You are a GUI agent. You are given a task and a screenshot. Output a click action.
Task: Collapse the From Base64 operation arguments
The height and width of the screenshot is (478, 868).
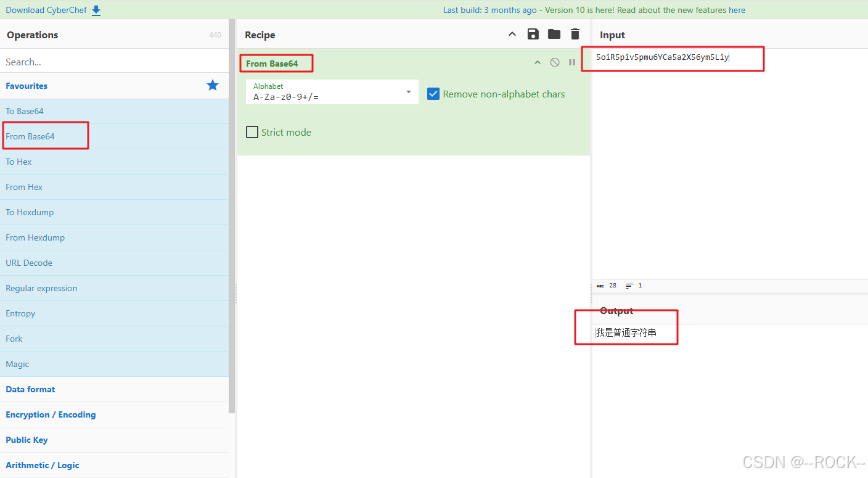click(x=537, y=62)
